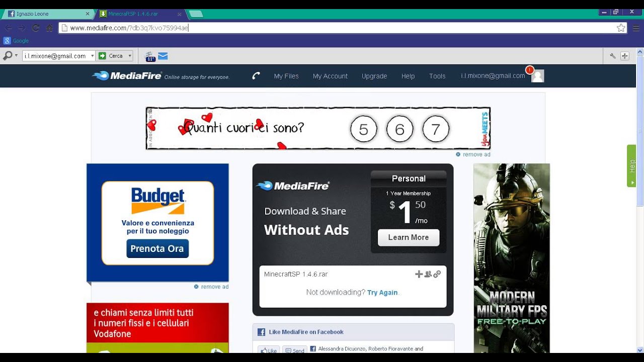Click the Roberto Fioravante name

click(x=391, y=348)
